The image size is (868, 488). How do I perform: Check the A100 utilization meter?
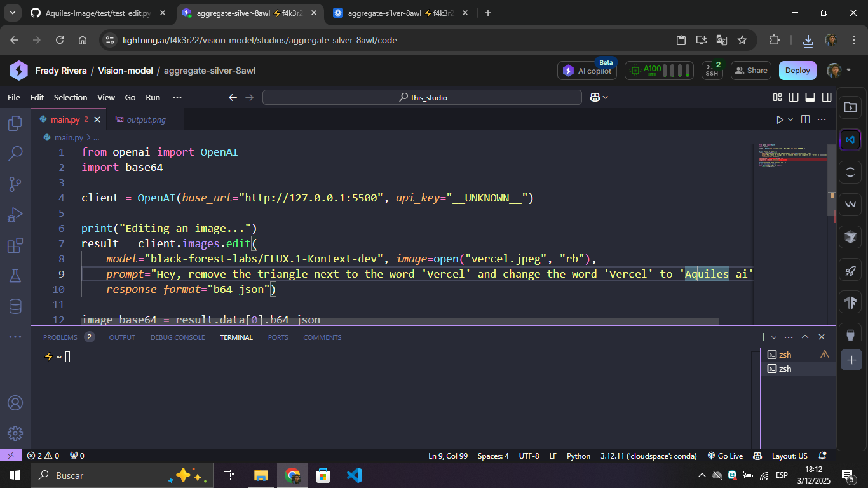[659, 71]
